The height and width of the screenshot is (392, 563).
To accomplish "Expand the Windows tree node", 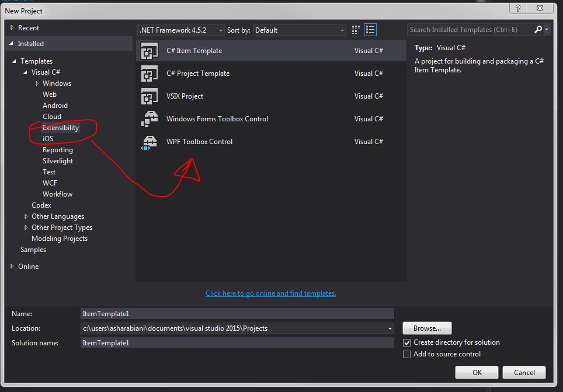I will [x=37, y=83].
